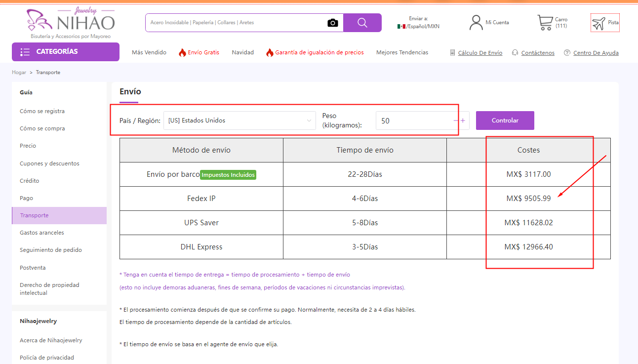Click the Impuestos Incluidos green badge
Viewport: 638px width, 364px height.
click(x=228, y=175)
